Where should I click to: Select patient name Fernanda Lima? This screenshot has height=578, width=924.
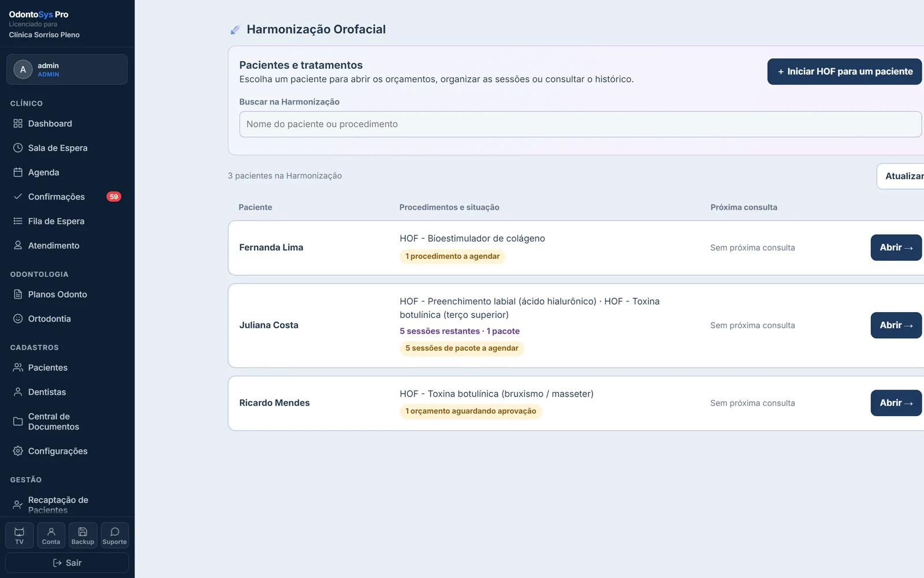point(271,247)
